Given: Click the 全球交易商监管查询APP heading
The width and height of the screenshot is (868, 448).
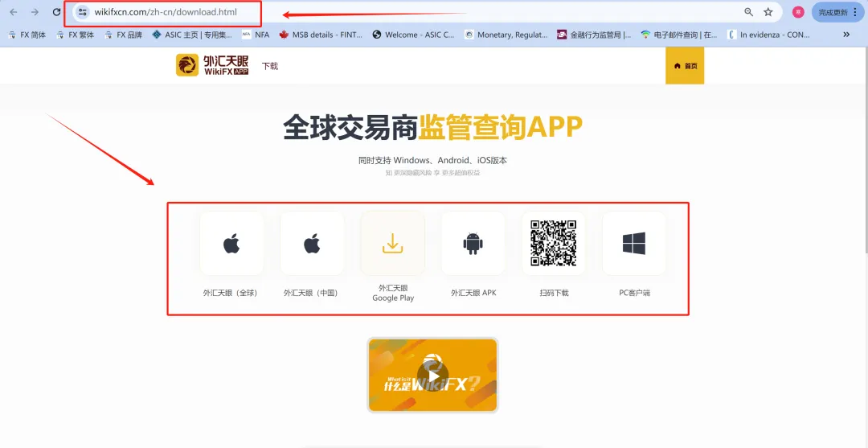Looking at the screenshot, I should [x=432, y=127].
